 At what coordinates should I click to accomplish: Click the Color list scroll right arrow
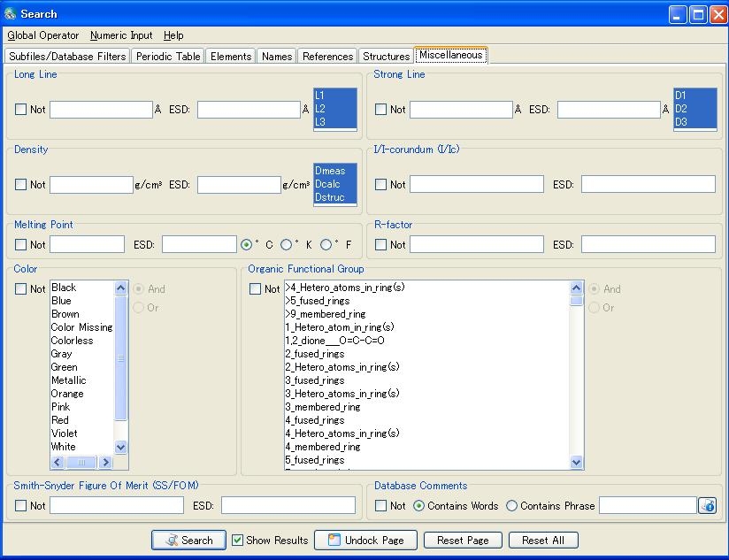[105, 463]
